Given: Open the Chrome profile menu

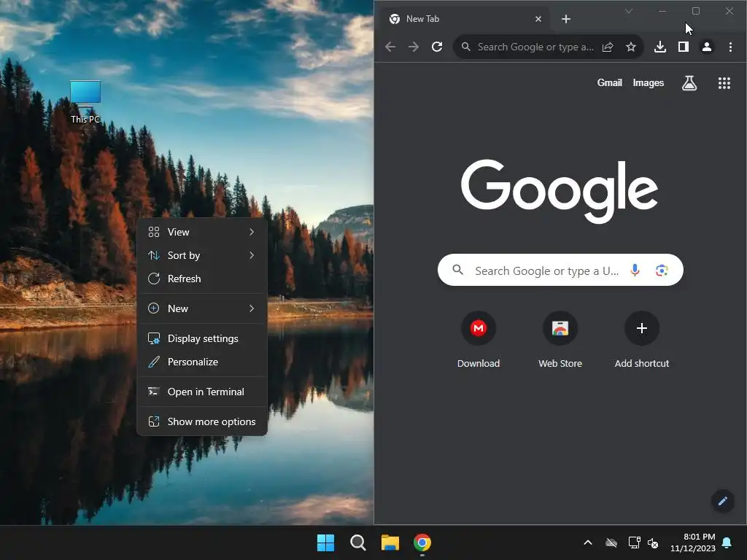Looking at the screenshot, I should point(706,47).
